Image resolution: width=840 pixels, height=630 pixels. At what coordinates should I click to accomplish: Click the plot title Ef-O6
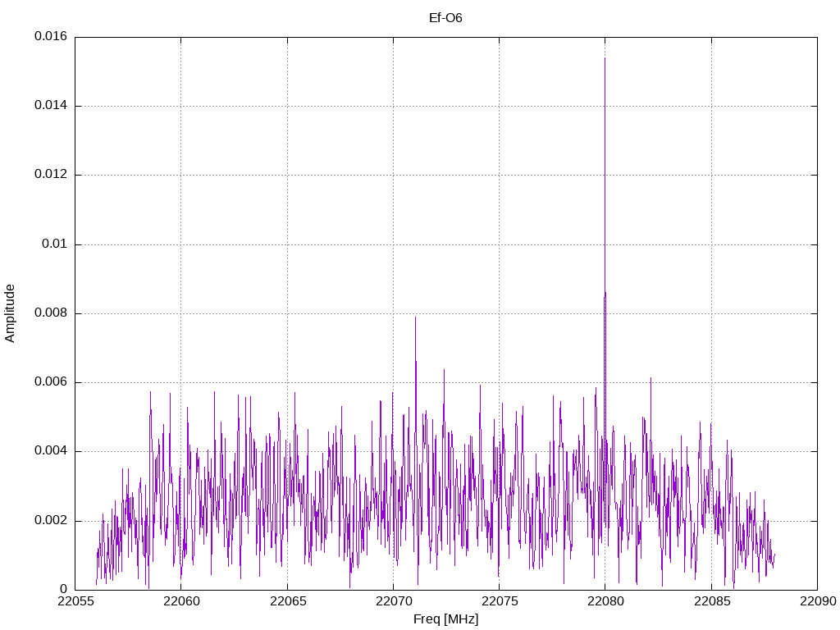pos(445,17)
